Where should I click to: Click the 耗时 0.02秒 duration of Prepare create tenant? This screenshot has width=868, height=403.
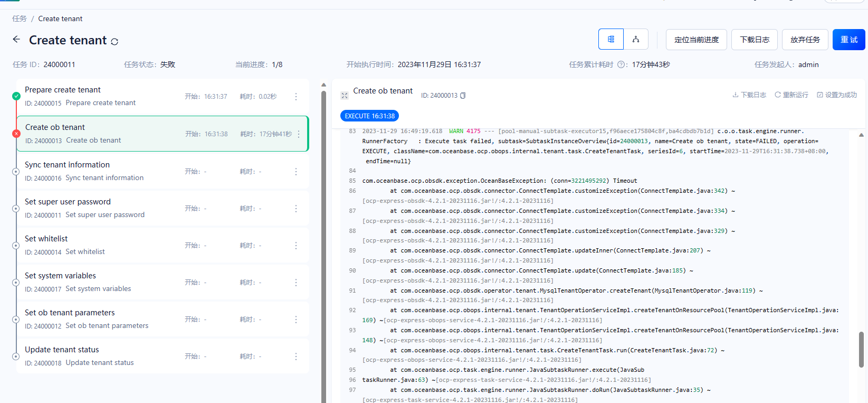tap(258, 97)
